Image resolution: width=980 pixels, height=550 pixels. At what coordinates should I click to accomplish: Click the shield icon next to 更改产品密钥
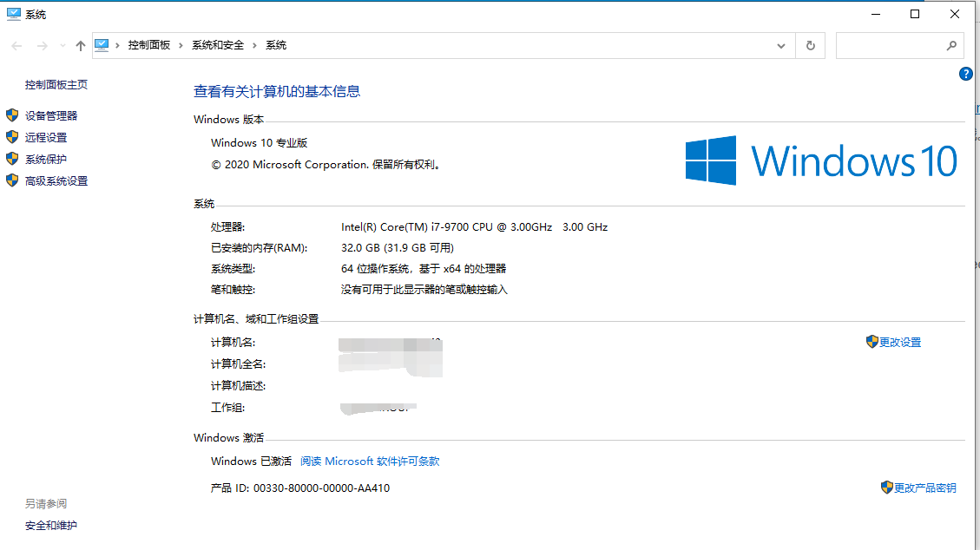pos(886,488)
